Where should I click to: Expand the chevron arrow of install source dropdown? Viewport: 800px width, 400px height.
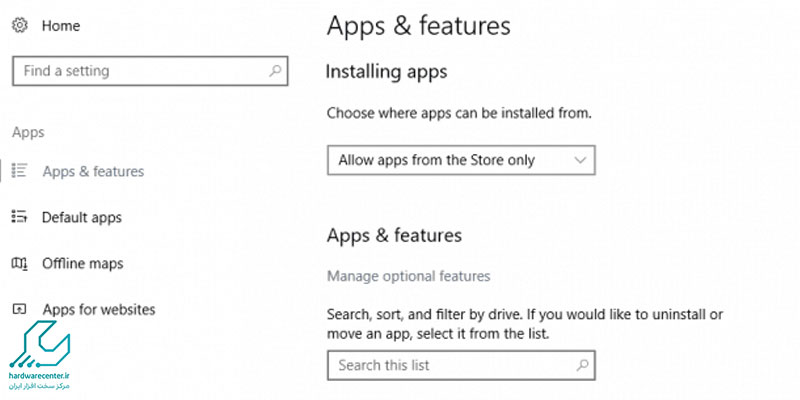coord(580,160)
